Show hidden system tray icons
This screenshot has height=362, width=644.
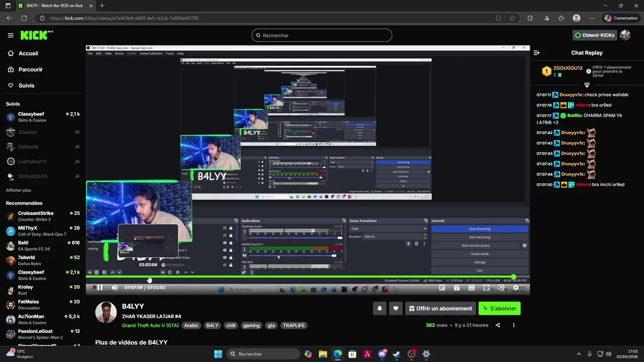click(579, 354)
